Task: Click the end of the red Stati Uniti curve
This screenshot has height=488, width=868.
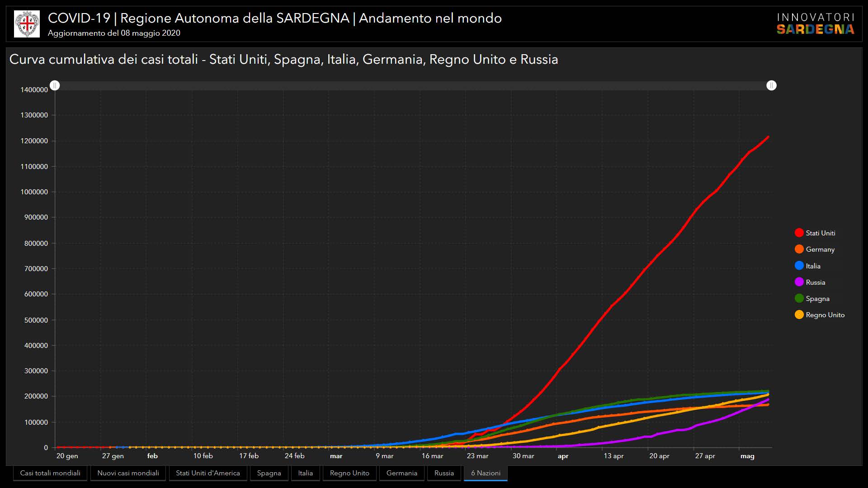Action: tap(768, 137)
